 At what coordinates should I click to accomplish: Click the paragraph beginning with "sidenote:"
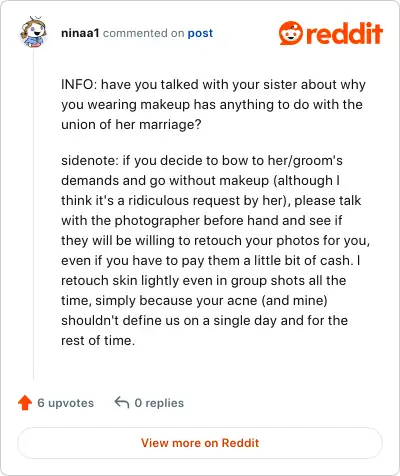point(215,250)
